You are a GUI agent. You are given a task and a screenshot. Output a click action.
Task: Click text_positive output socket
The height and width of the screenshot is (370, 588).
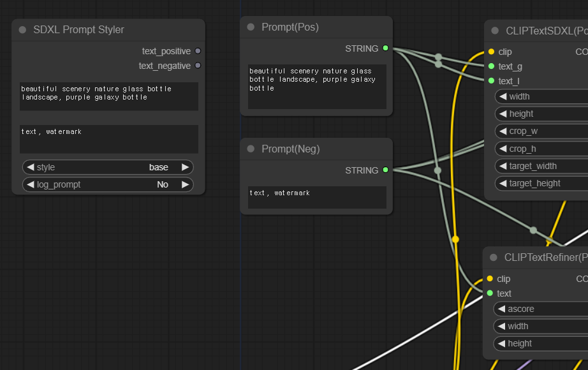pyautogui.click(x=198, y=51)
